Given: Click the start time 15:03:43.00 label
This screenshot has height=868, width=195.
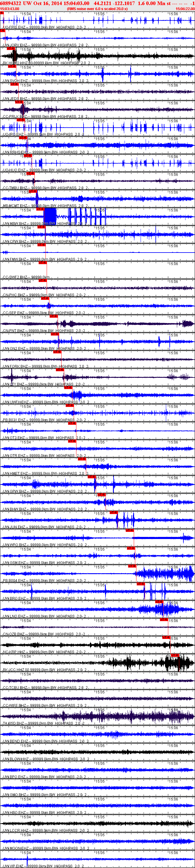Looking at the screenshot, I should click(x=10, y=9).
